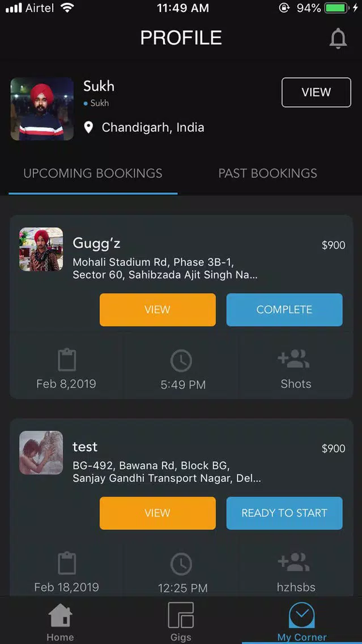Tap clock icon above 5:49 PM
The width and height of the screenshot is (362, 644).
pos(181,361)
